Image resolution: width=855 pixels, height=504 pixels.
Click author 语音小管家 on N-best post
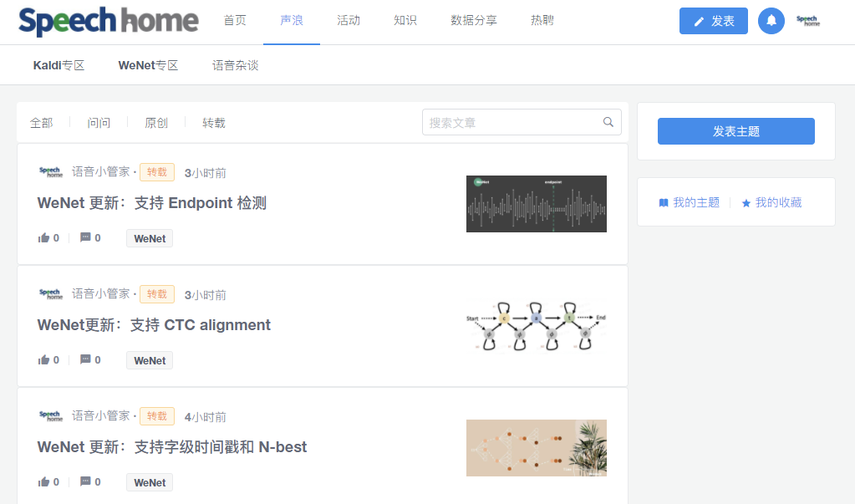coord(101,417)
